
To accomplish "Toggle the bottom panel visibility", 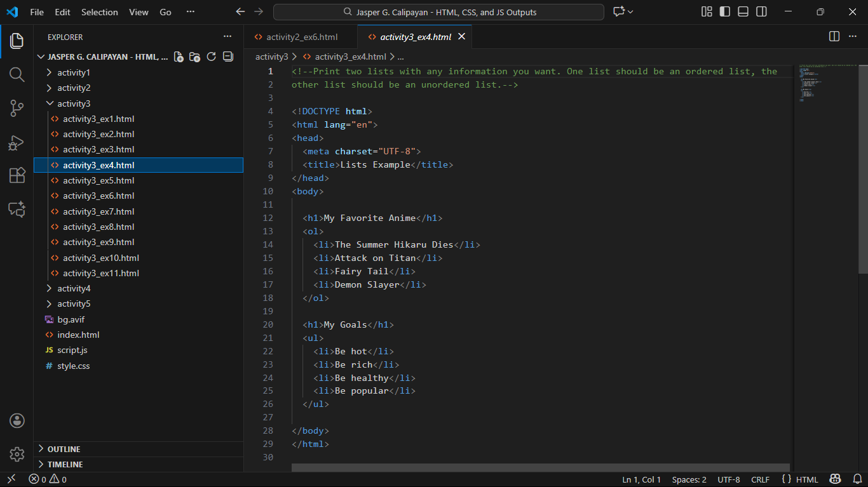I will (743, 12).
